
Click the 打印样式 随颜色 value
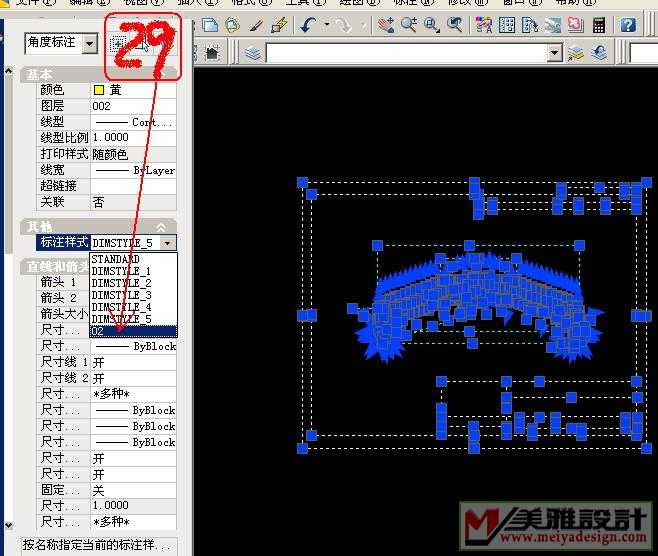click(x=133, y=154)
